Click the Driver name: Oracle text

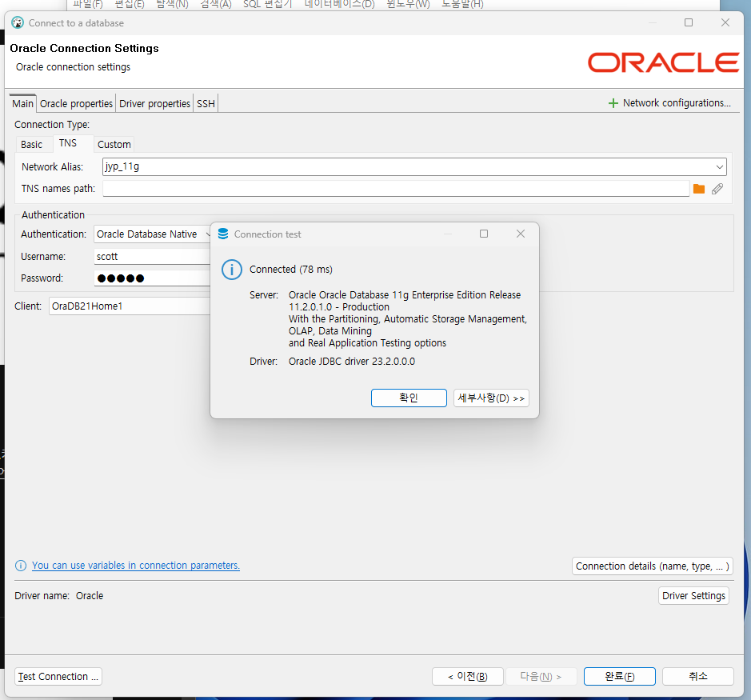[x=59, y=595]
